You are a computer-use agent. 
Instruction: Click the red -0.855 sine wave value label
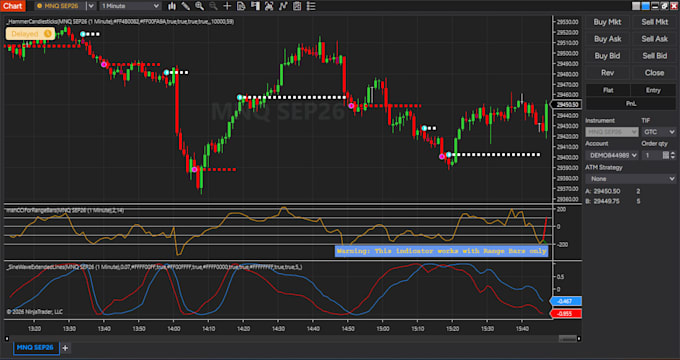point(566,314)
